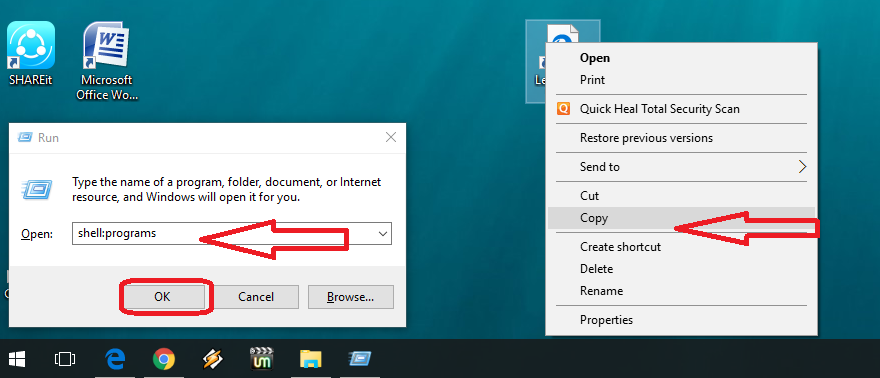
Task: Open Task View on the taskbar
Action: click(x=65, y=359)
